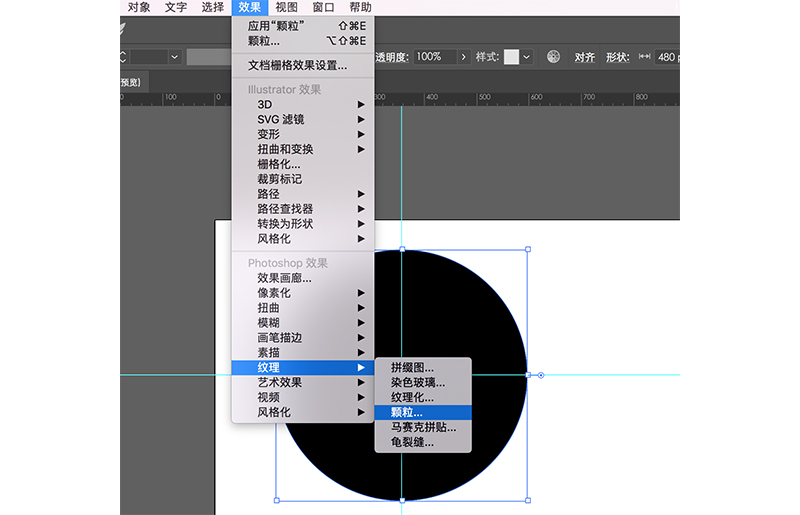The height and width of the screenshot is (515, 800).
Task: Expand the 像素化 submenu
Action: pos(303,293)
